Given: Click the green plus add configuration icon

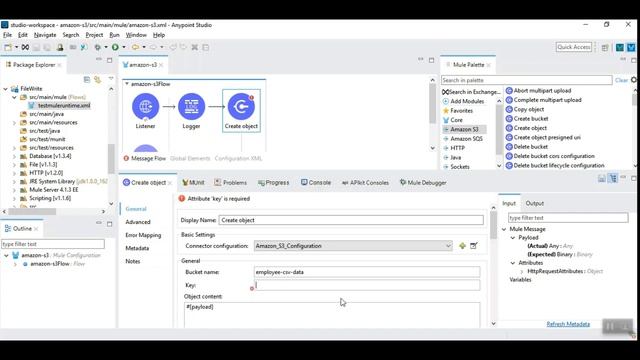Looking at the screenshot, I should [462, 246].
